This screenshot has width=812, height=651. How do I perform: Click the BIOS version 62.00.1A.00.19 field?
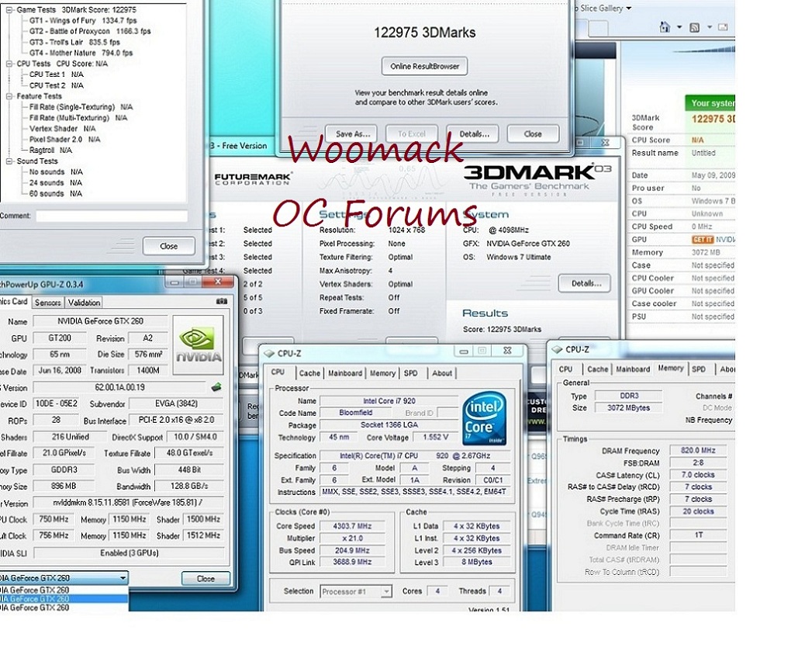(x=119, y=387)
